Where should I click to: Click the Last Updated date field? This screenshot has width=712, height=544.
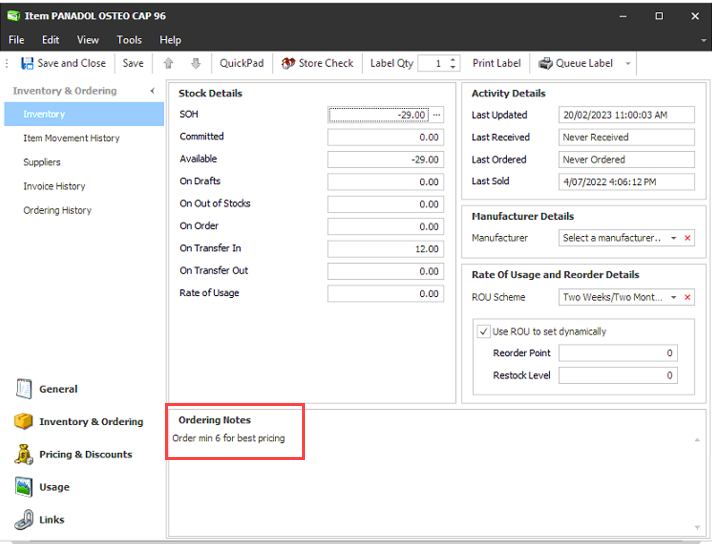[627, 115]
